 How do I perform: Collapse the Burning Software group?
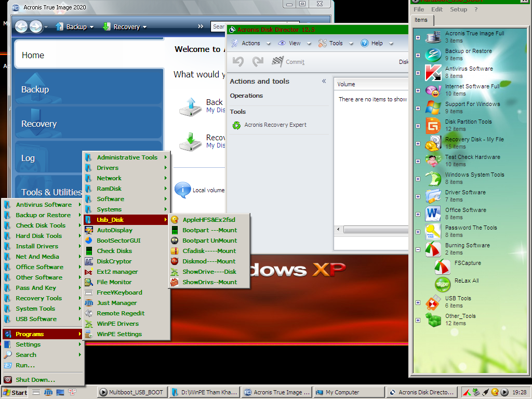(x=418, y=249)
